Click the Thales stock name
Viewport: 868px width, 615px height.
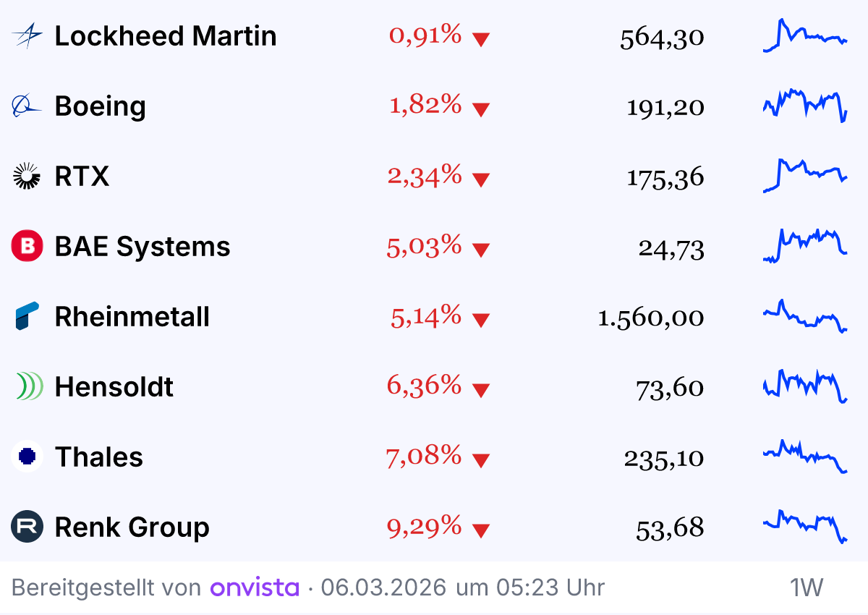pos(98,457)
